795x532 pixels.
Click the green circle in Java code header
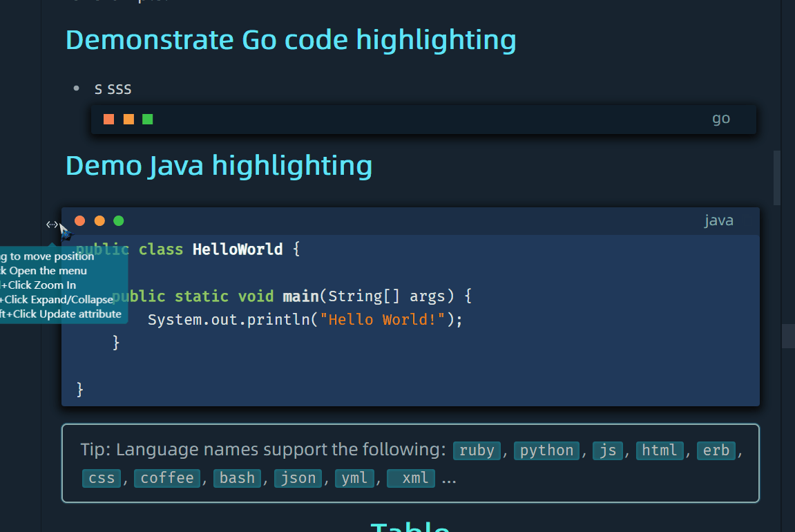click(119, 221)
